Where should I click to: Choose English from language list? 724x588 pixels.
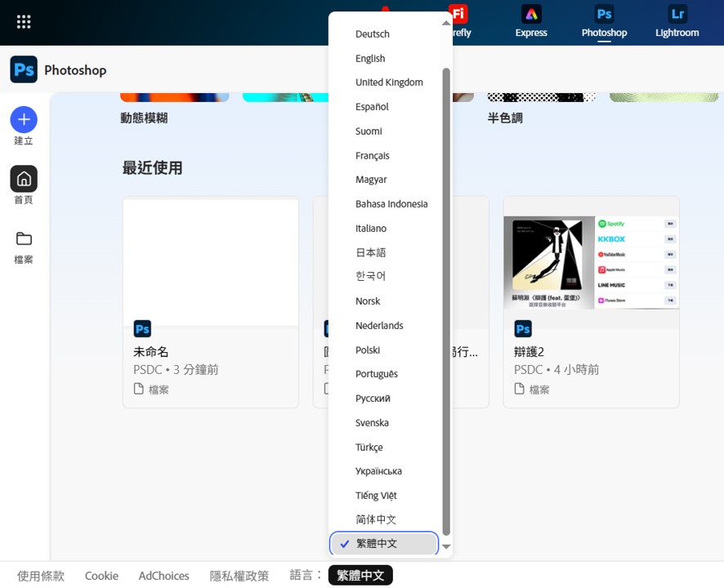pos(370,59)
